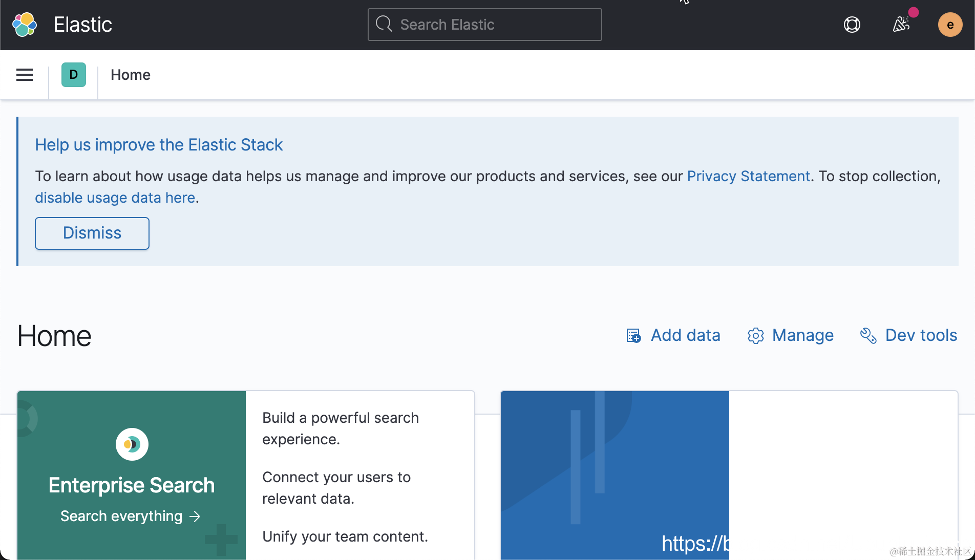The height and width of the screenshot is (560, 975).
Task: Open the help menu lifebuoy icon
Action: coord(852,25)
